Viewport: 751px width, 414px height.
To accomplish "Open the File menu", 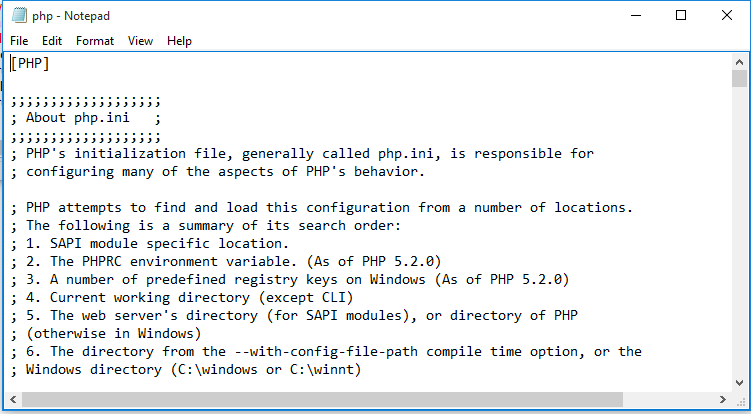I will pyautogui.click(x=19, y=41).
